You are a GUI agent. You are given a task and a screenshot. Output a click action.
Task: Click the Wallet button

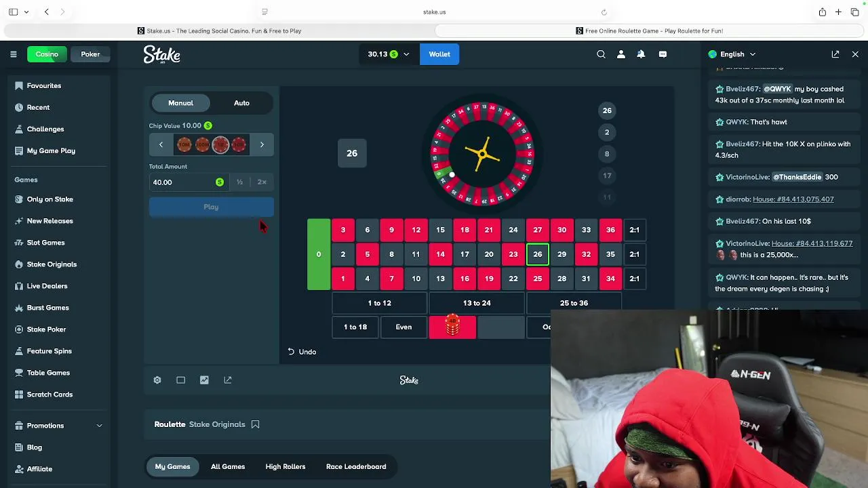tap(439, 54)
